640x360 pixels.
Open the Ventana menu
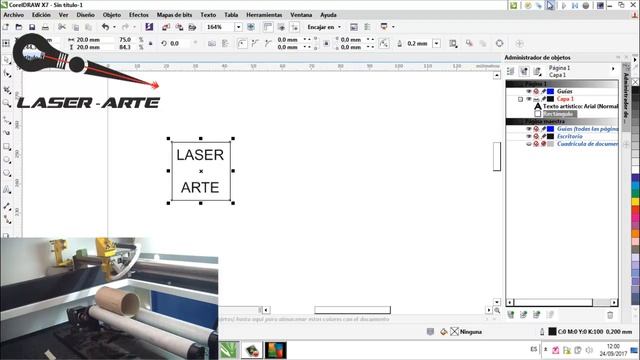pyautogui.click(x=301, y=15)
